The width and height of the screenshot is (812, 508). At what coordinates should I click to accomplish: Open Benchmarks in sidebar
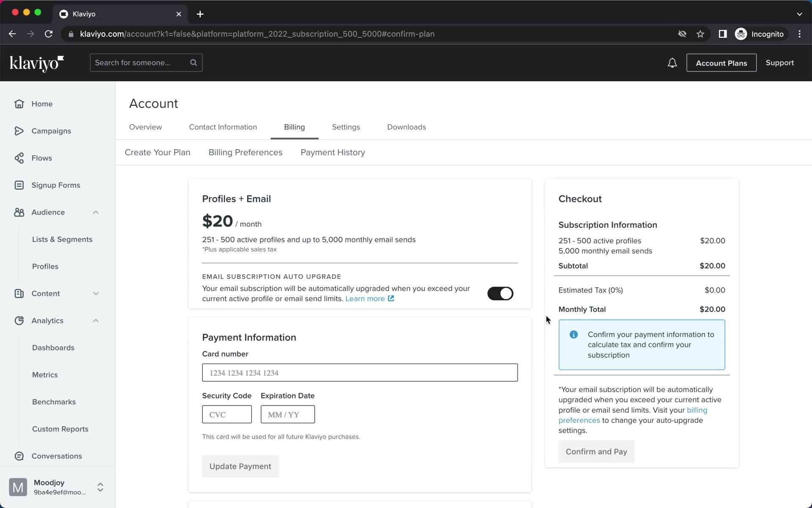[x=54, y=402]
